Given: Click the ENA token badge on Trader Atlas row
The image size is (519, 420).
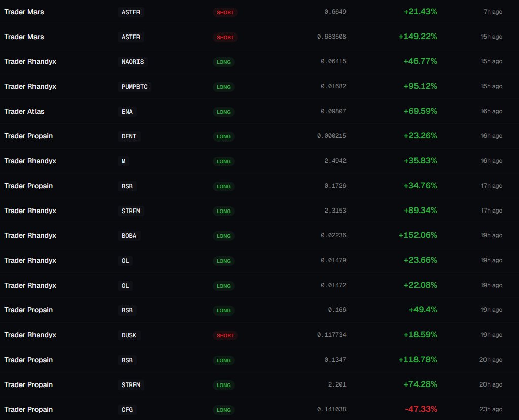Looking at the screenshot, I should click(x=127, y=111).
